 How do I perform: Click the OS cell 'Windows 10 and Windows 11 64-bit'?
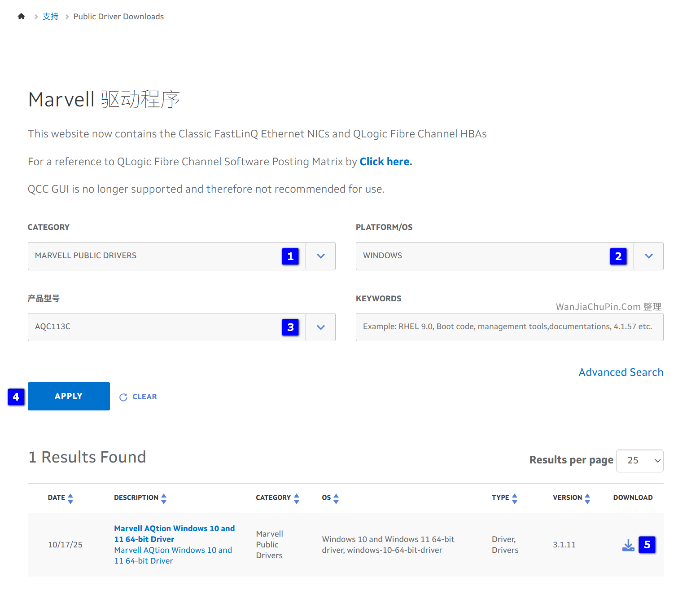[x=388, y=545]
